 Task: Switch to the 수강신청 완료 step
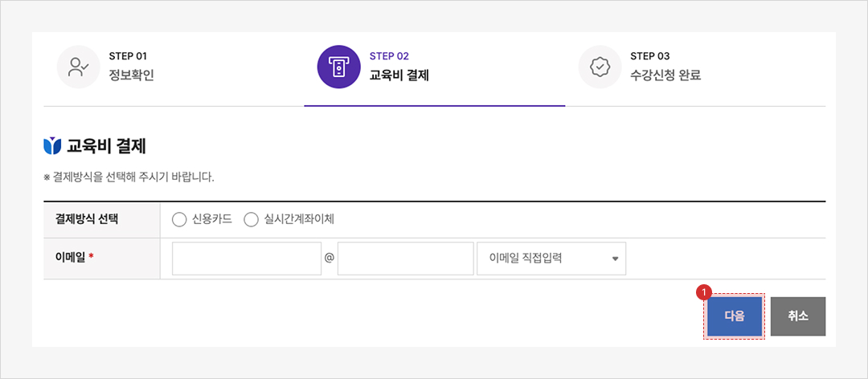(x=665, y=75)
